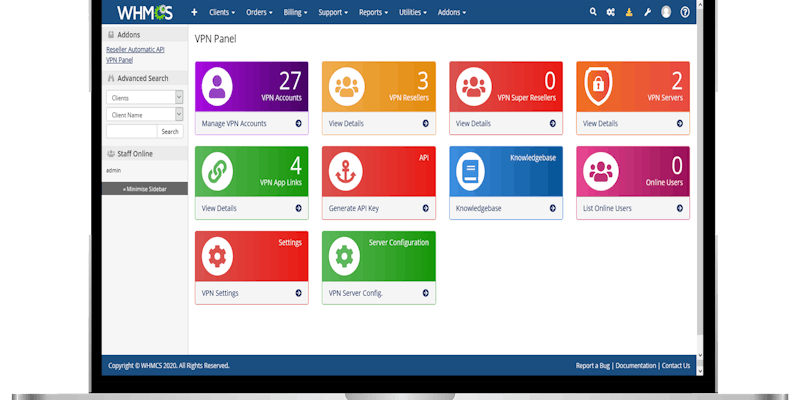Click arrow icon in VPN Super Resellers card
Viewport: 800px width, 400px height.
pyautogui.click(x=553, y=123)
